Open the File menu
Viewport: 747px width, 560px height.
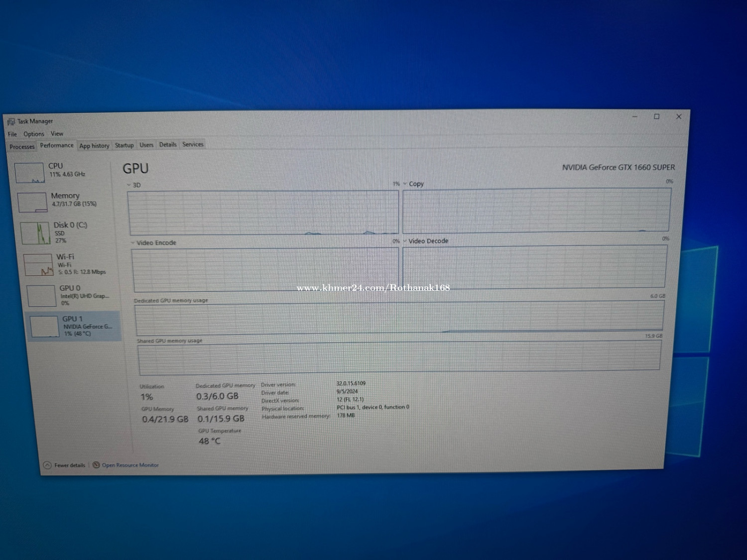[12, 134]
